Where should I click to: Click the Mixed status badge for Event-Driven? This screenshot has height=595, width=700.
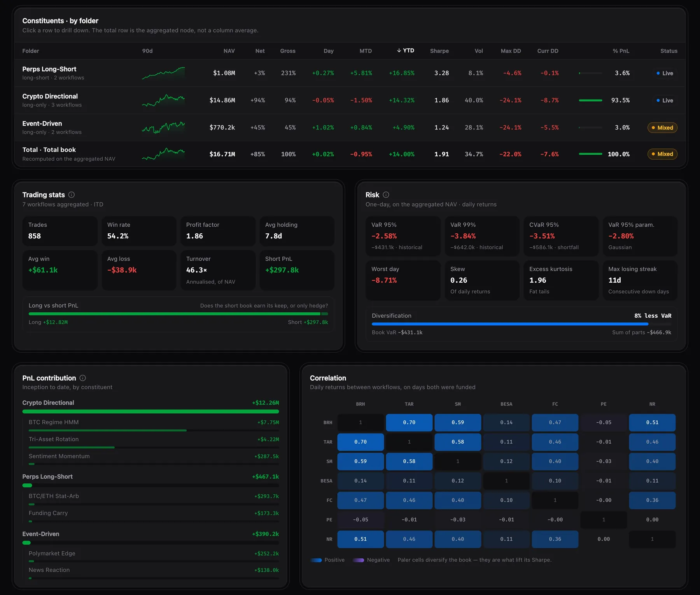pos(662,128)
